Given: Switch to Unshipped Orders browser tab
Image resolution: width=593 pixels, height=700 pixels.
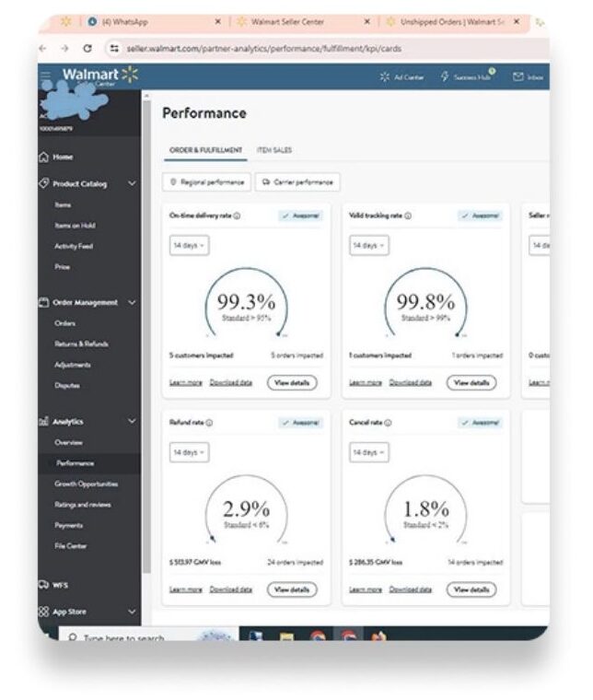Looking at the screenshot, I should point(452,21).
